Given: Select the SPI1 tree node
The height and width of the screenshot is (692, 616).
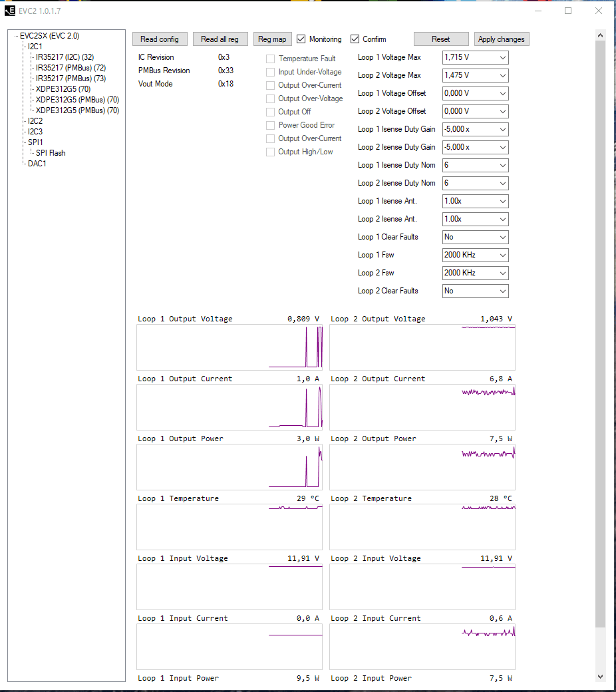Looking at the screenshot, I should (35, 142).
